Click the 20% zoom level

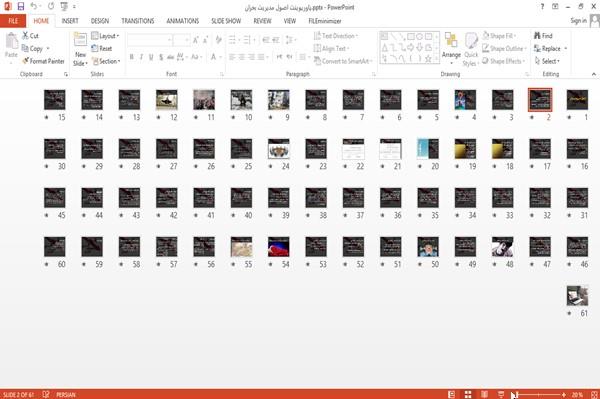coord(577,394)
